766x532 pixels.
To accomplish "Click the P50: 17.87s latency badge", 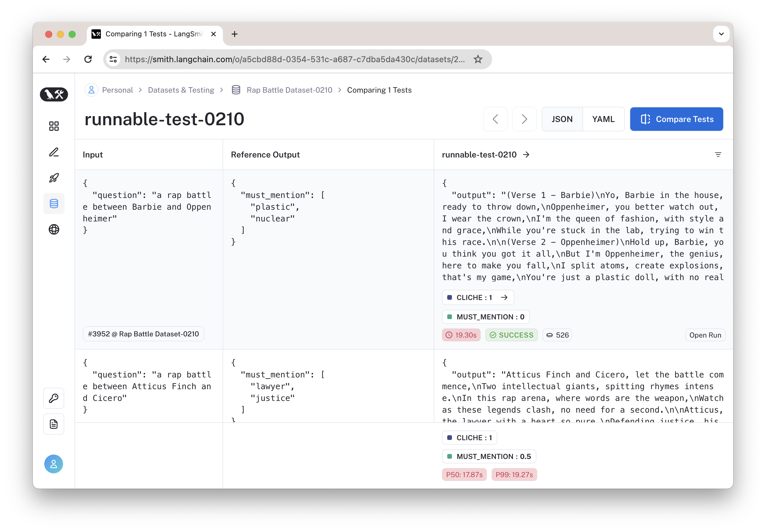I will (x=464, y=474).
